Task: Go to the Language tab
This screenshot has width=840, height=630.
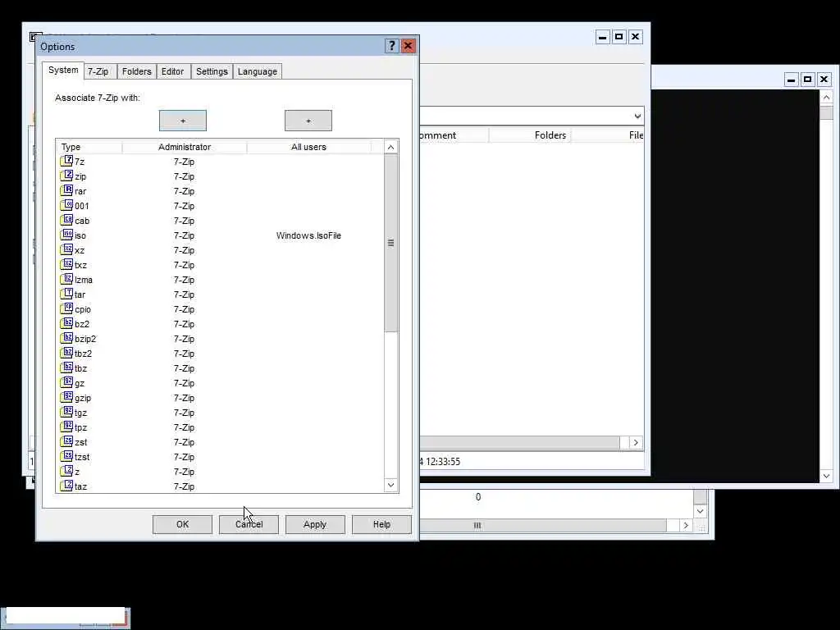Action: (257, 71)
